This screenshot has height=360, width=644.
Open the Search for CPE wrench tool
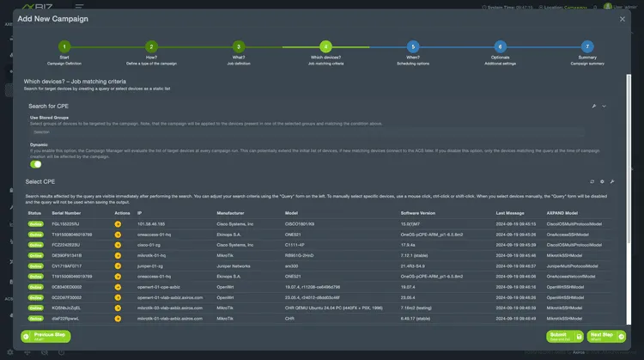[594, 106]
